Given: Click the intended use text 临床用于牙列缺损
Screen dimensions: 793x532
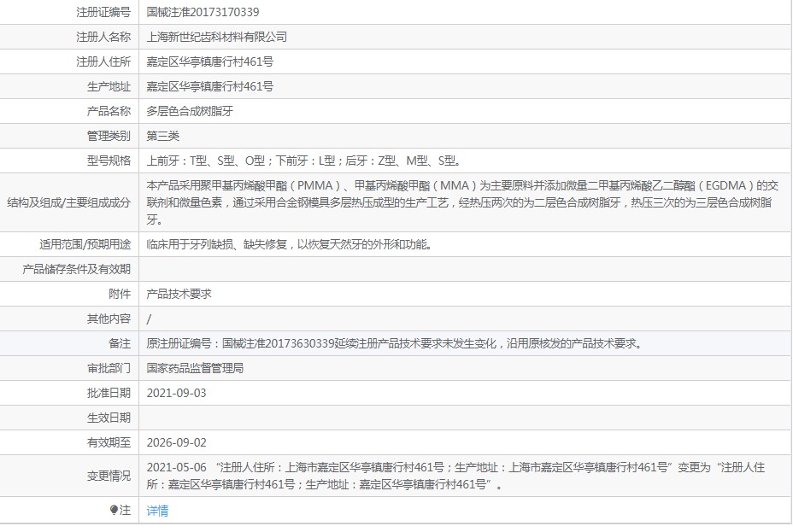Looking at the screenshot, I should (x=289, y=244).
